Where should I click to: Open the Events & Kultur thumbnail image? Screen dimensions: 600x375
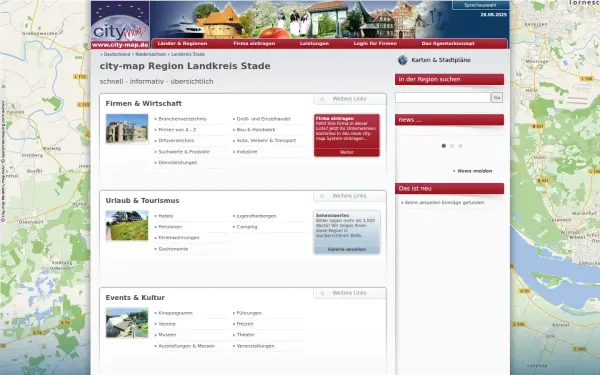click(x=127, y=323)
